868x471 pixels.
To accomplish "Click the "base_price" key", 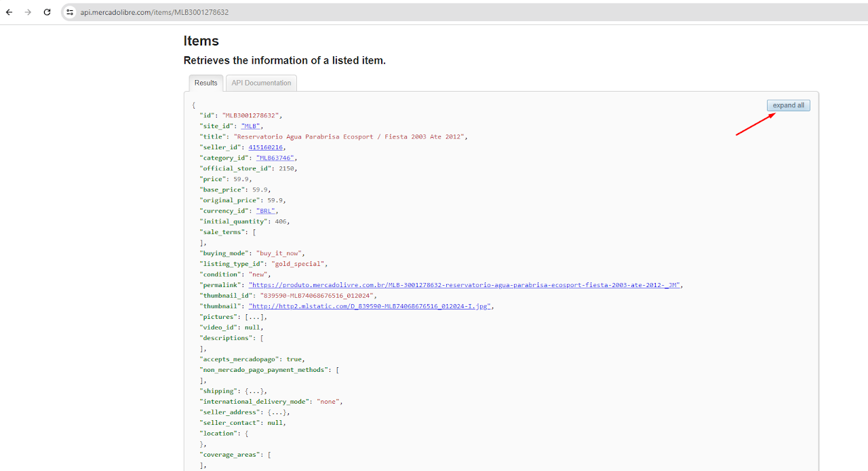I will 222,190.
